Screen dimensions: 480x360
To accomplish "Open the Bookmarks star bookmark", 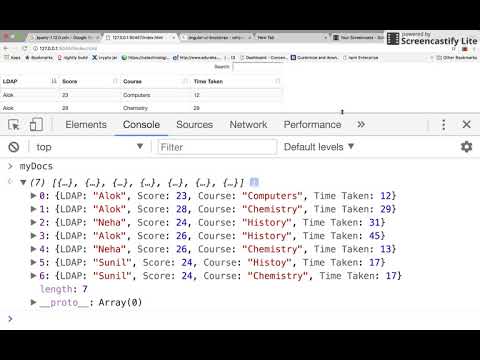I will click(39, 58).
